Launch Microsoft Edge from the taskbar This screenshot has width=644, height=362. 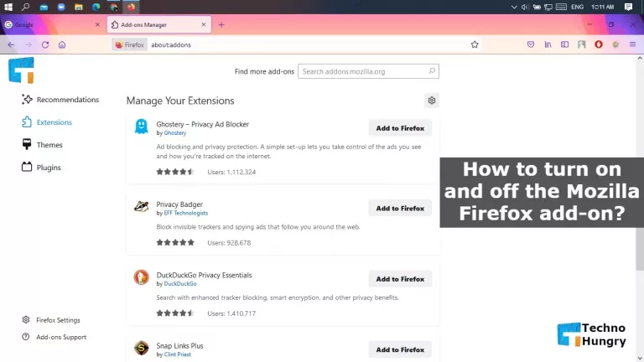point(96,7)
